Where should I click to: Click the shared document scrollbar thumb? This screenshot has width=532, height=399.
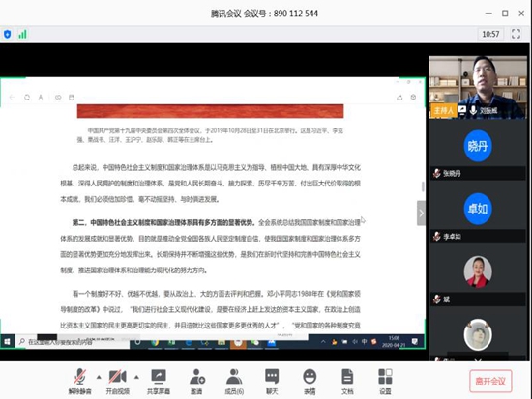[x=423, y=186]
